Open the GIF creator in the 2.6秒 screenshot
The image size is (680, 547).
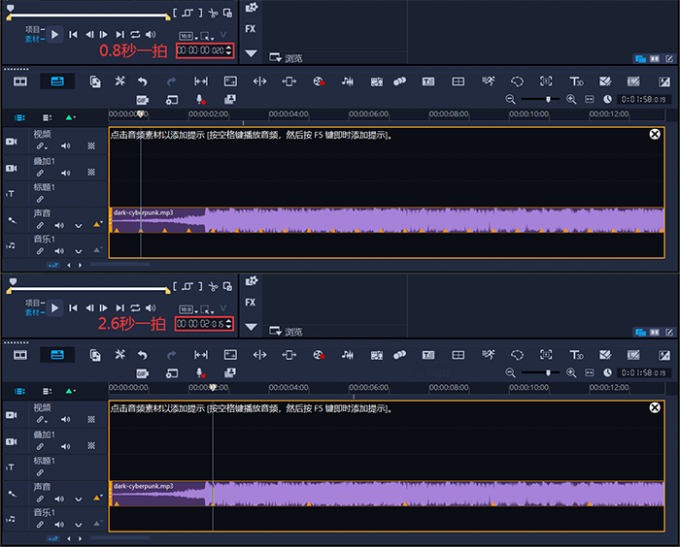coord(142,373)
